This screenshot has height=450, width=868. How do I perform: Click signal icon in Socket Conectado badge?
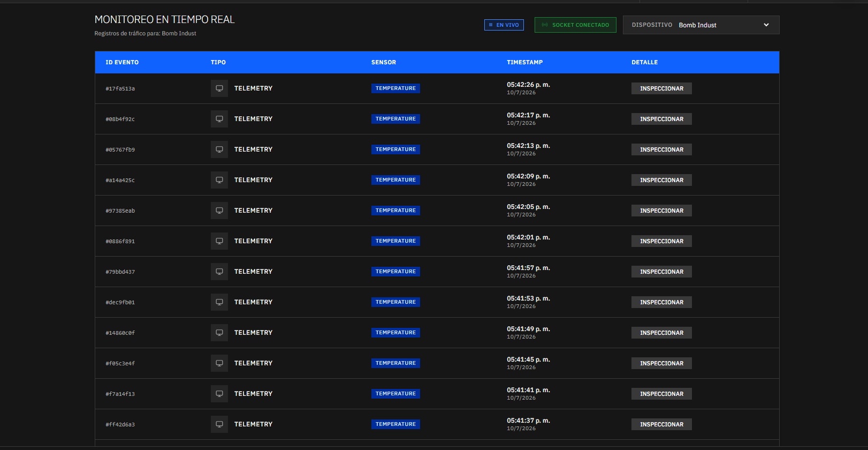(x=545, y=25)
